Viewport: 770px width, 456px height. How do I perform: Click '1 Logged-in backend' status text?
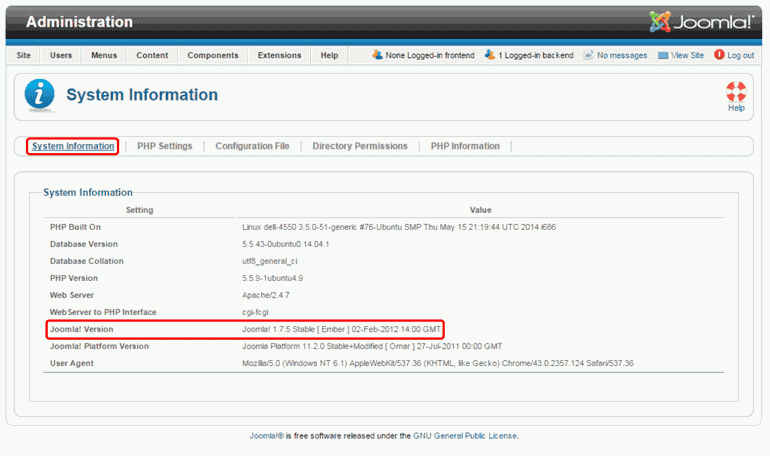[536, 55]
